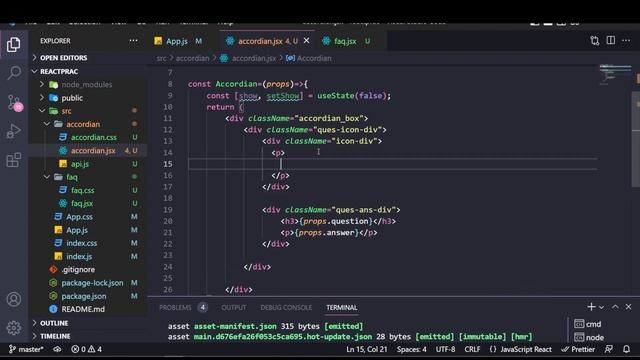Select the TERMINAL panel tab

(342, 307)
